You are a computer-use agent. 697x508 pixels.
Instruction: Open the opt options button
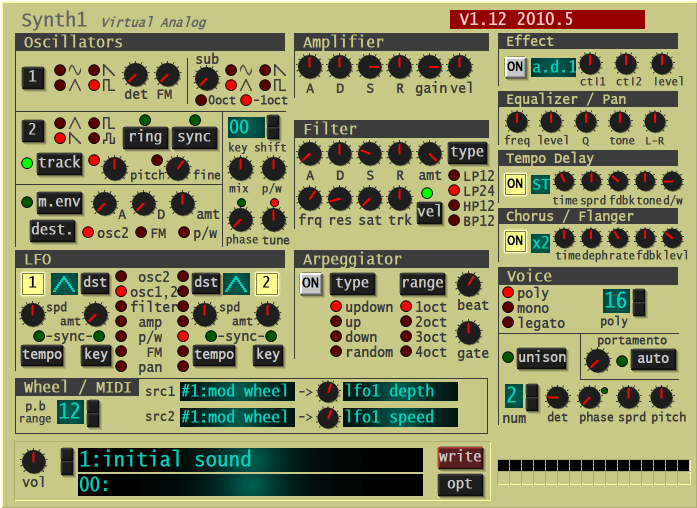point(460,484)
